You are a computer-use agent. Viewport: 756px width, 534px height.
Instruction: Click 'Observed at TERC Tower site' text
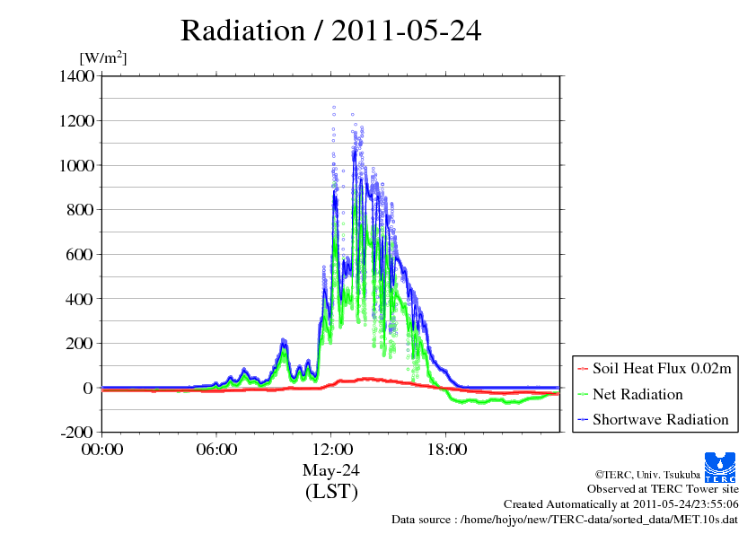point(663,489)
